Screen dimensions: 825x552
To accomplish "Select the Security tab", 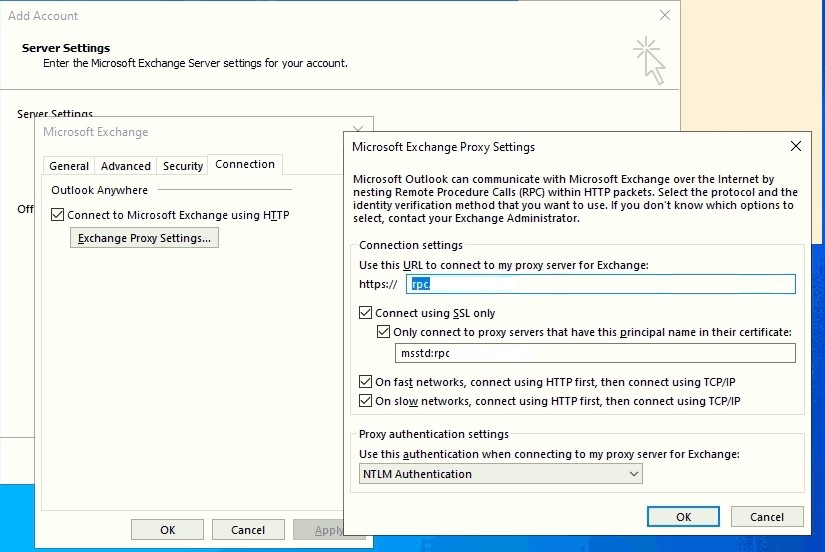I will (x=183, y=166).
